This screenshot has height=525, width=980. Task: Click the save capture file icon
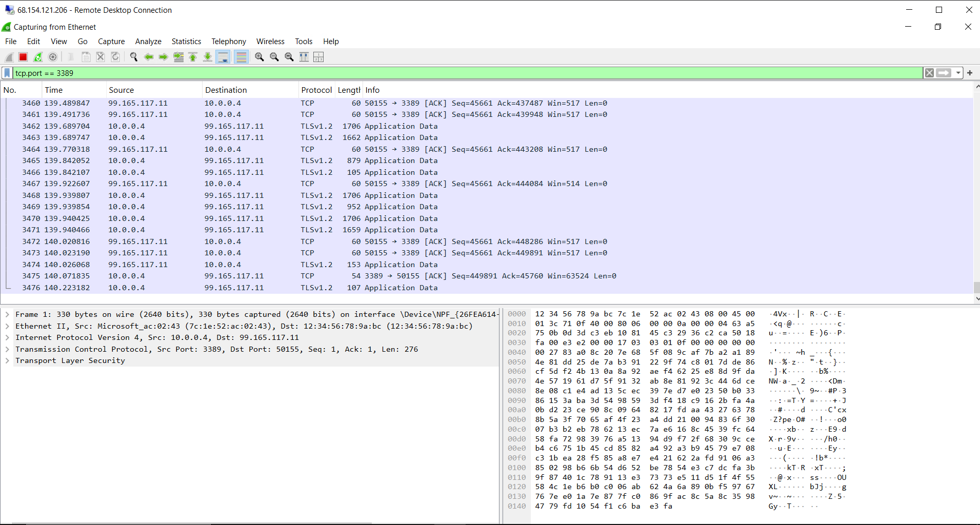(x=86, y=57)
